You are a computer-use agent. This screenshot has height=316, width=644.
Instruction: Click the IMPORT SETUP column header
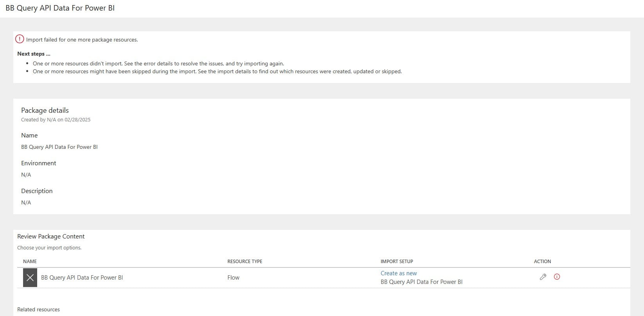[x=397, y=261]
